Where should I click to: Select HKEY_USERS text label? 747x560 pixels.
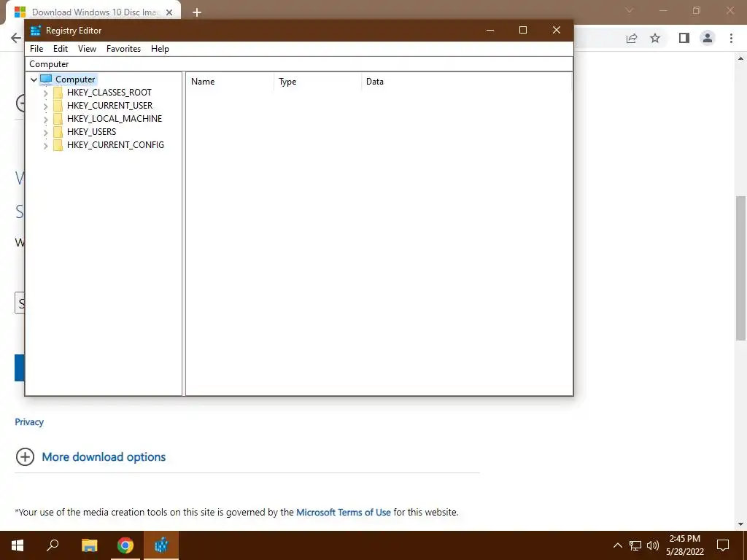coord(91,131)
